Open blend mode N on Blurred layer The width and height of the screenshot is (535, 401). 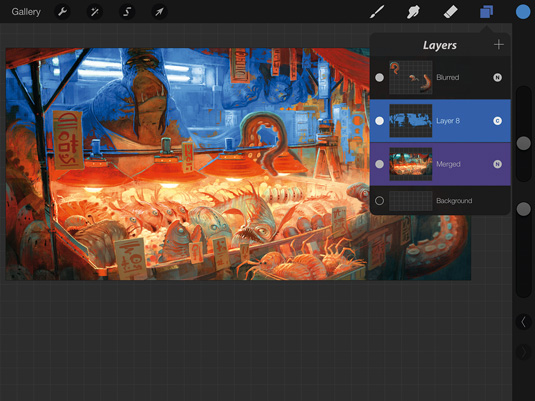click(x=497, y=77)
